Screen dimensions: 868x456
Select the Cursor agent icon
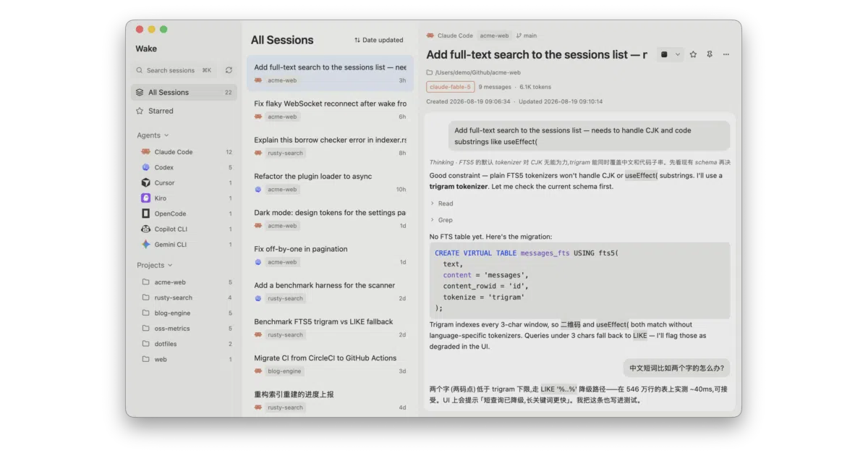tap(145, 182)
